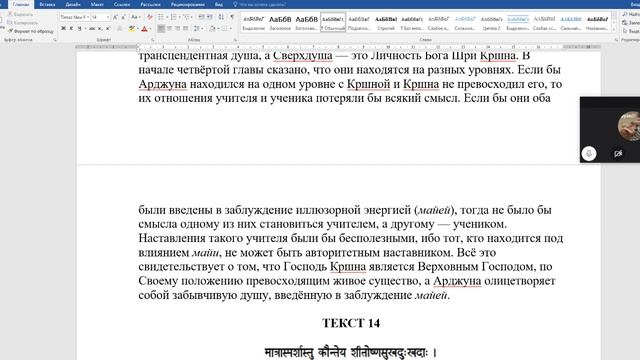Open Рассылки ribbon tab
The height and width of the screenshot is (360, 640).
point(150,4)
